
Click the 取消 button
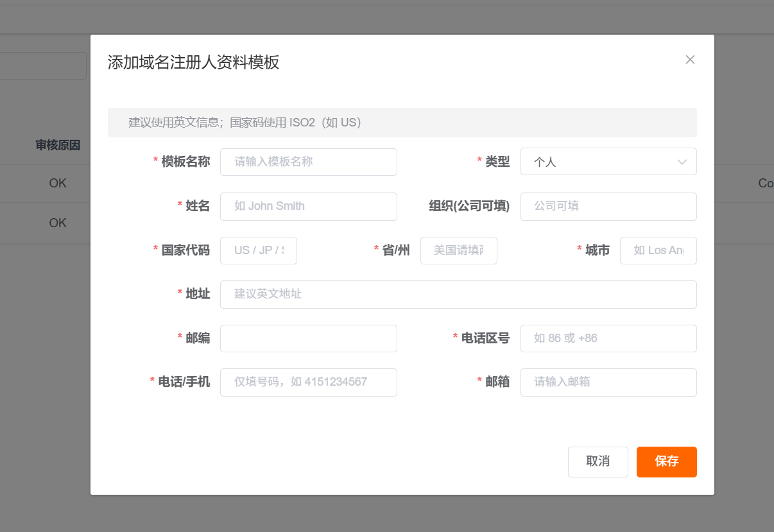(x=598, y=461)
